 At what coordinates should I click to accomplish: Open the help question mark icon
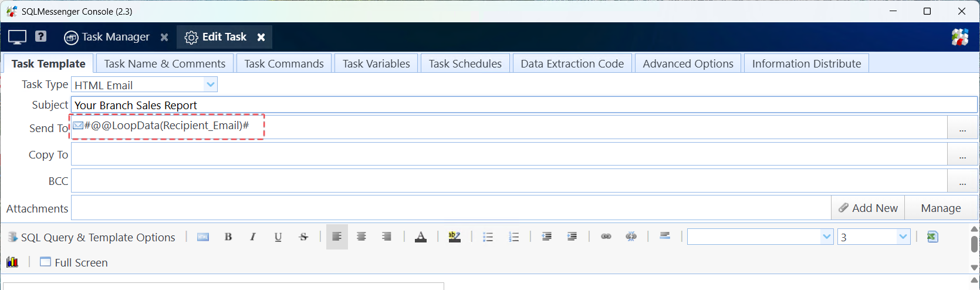coord(40,36)
